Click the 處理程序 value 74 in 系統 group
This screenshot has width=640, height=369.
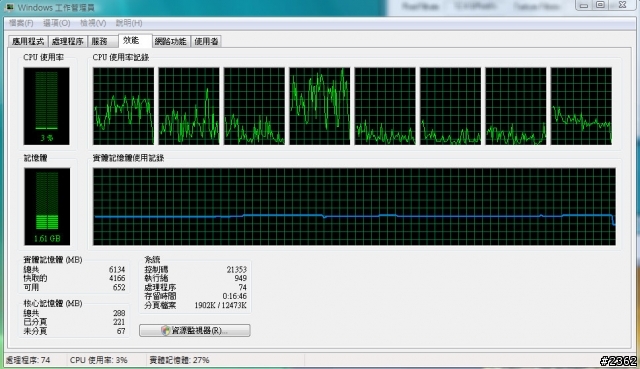tap(242, 287)
